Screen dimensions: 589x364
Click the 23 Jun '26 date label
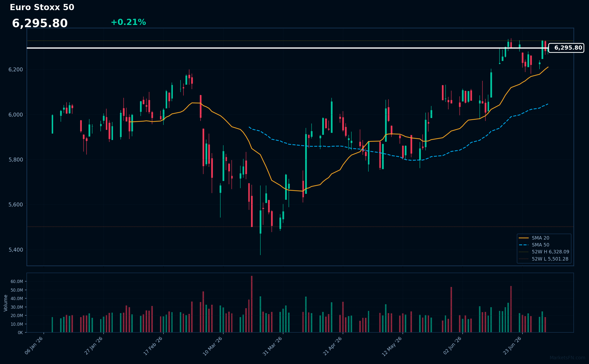[512, 345]
